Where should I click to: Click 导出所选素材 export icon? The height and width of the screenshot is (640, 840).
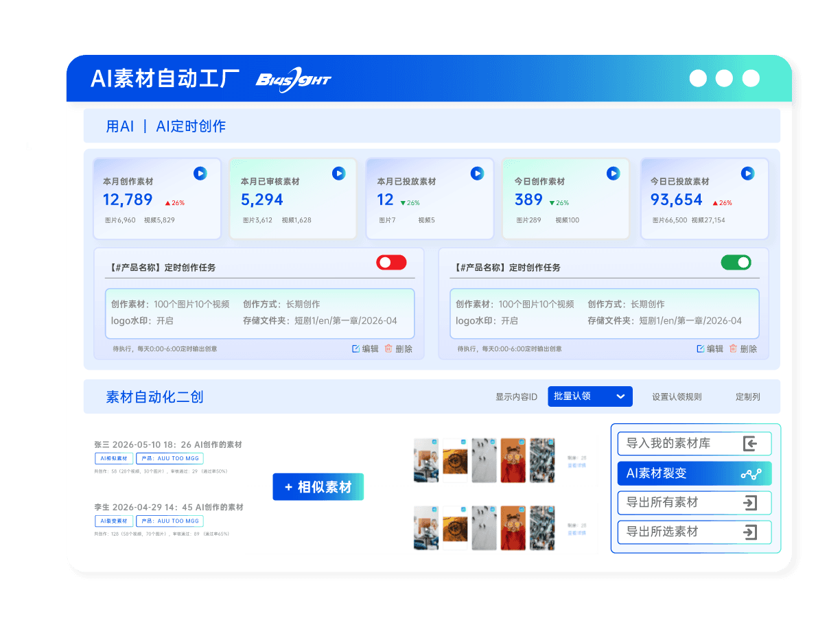750,532
